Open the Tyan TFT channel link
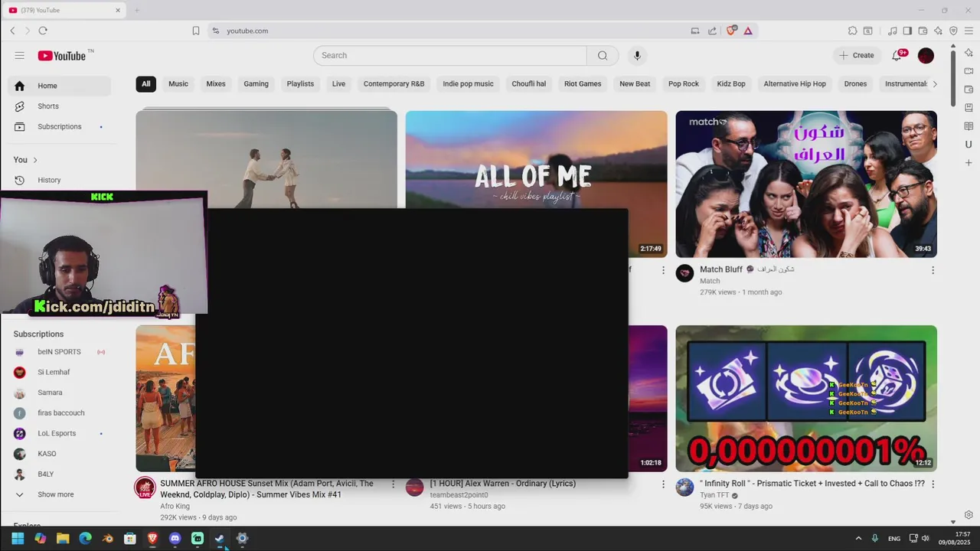 point(717,495)
